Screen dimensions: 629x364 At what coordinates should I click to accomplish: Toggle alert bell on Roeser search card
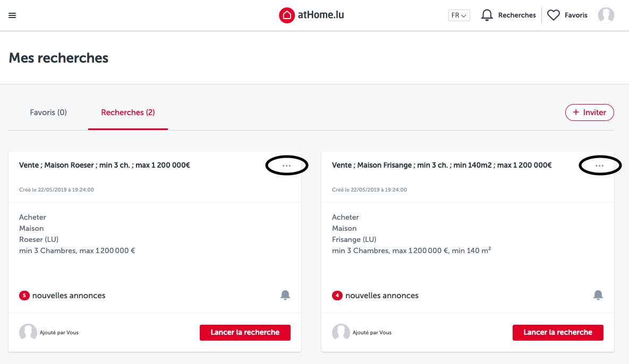coord(285,295)
